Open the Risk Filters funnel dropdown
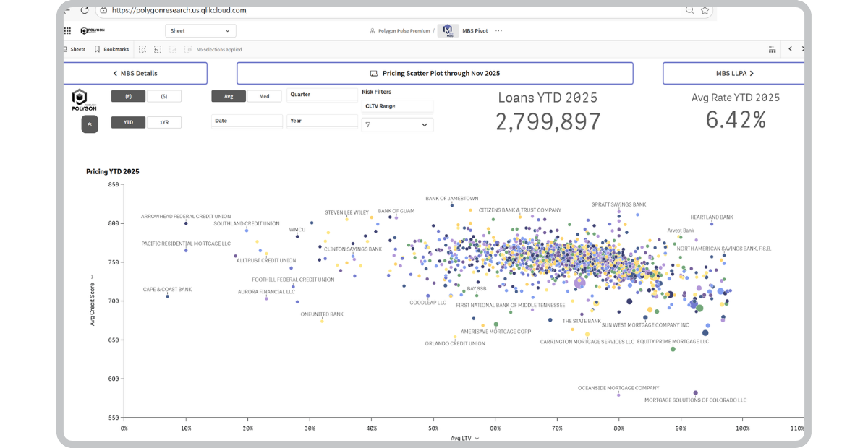This screenshot has height=448, width=868. (x=397, y=124)
